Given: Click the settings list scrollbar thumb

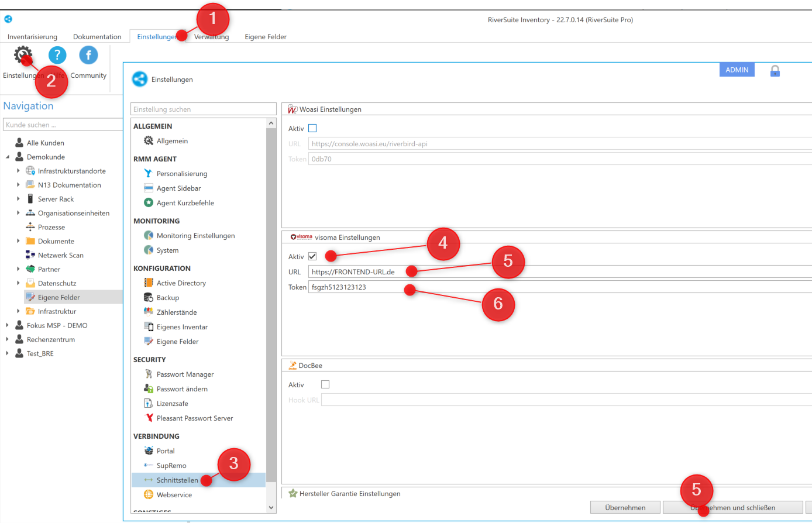Looking at the screenshot, I should click(271, 304).
